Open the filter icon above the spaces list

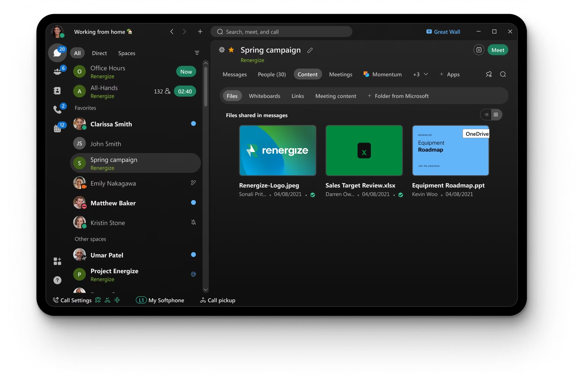(x=197, y=53)
